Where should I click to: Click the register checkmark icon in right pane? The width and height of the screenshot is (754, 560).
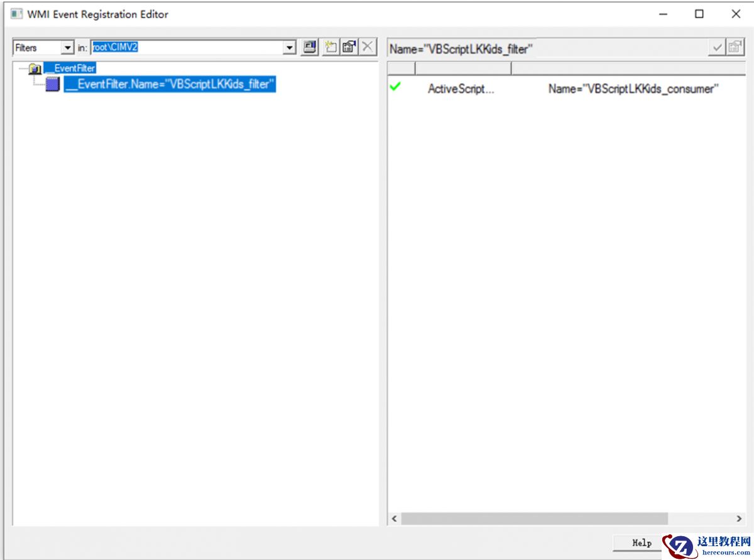pyautogui.click(x=716, y=48)
